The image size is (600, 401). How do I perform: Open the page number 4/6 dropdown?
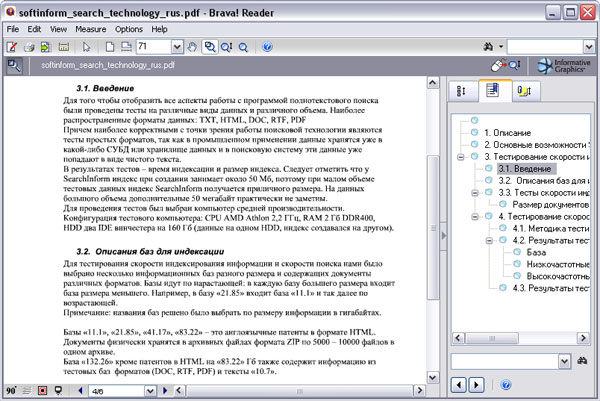coord(150,391)
